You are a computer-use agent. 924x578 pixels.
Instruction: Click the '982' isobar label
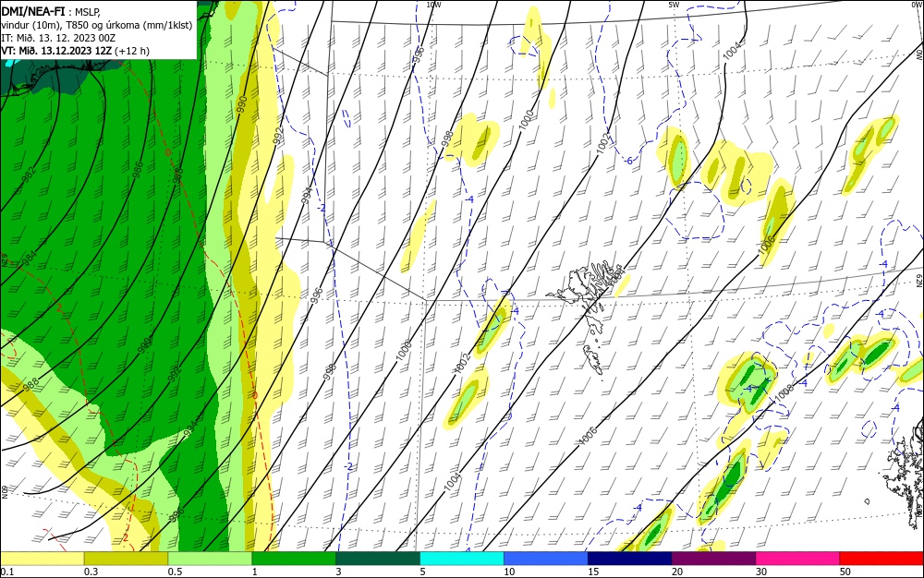(x=28, y=175)
